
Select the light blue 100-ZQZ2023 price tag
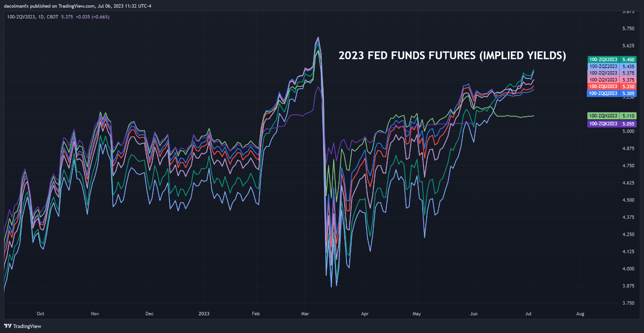[x=612, y=66]
